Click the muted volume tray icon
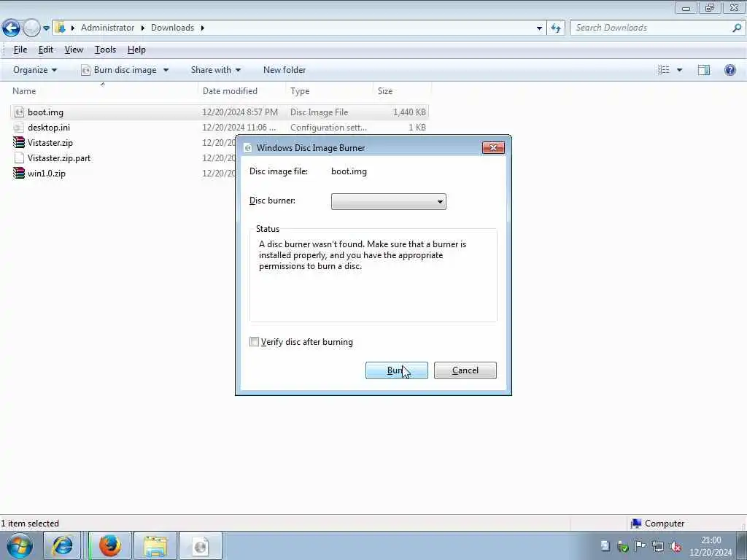747x560 pixels. (x=675, y=546)
